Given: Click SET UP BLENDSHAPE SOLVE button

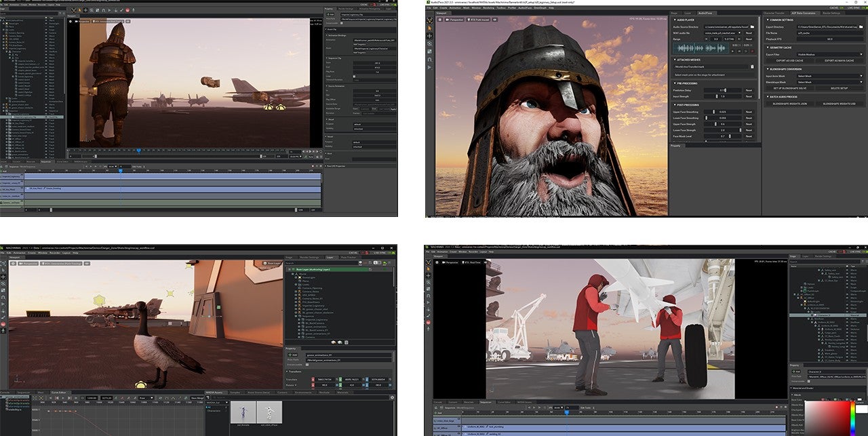Looking at the screenshot, I should [790, 88].
